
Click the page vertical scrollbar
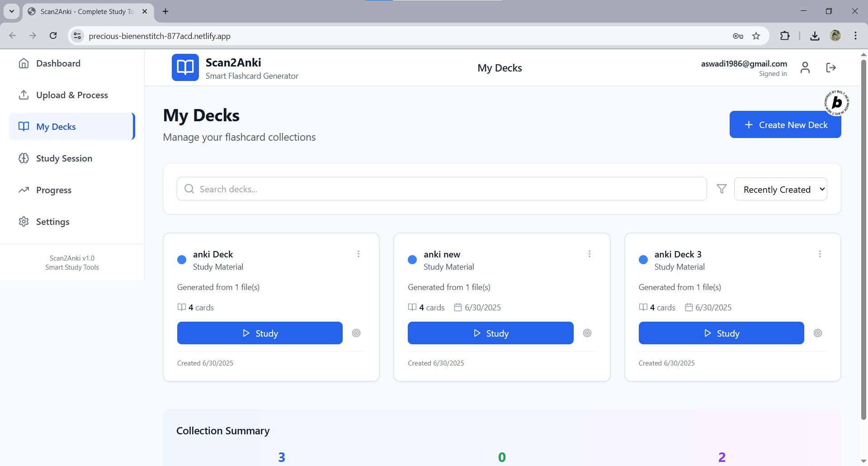[863, 240]
